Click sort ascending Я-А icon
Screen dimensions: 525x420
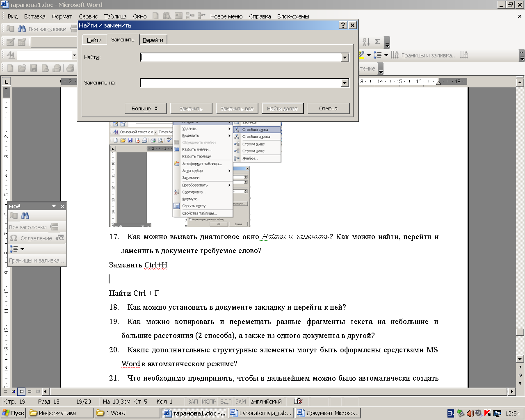[x=366, y=42]
